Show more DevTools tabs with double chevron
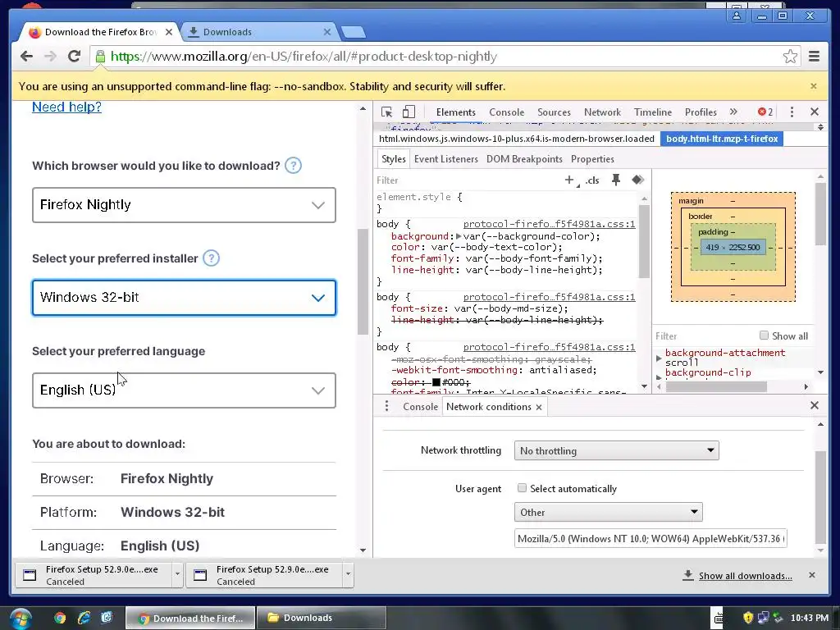Image resolution: width=840 pixels, height=630 pixels. click(x=733, y=112)
